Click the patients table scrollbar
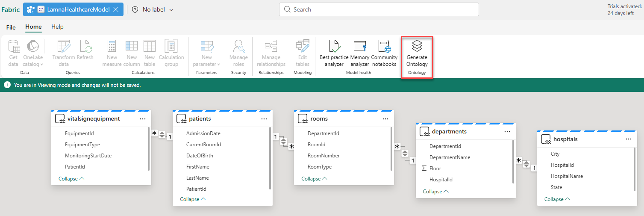This screenshot has height=216, width=644. (270, 158)
